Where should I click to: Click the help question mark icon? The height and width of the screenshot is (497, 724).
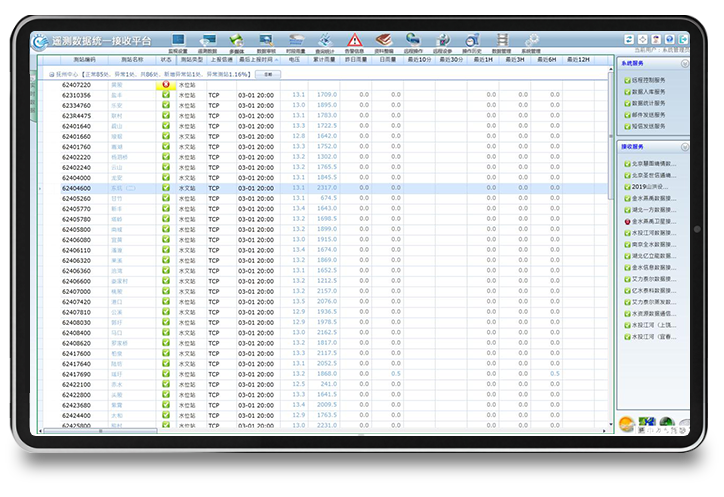668,39
